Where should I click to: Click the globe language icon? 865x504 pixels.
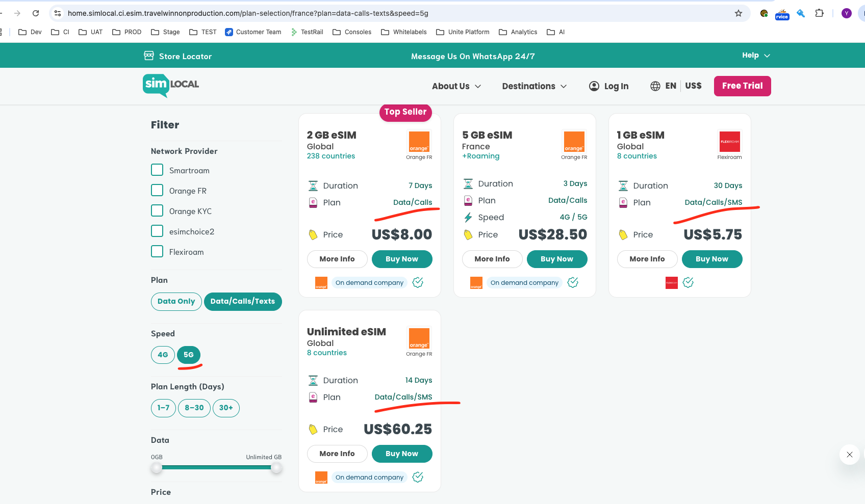655,86
